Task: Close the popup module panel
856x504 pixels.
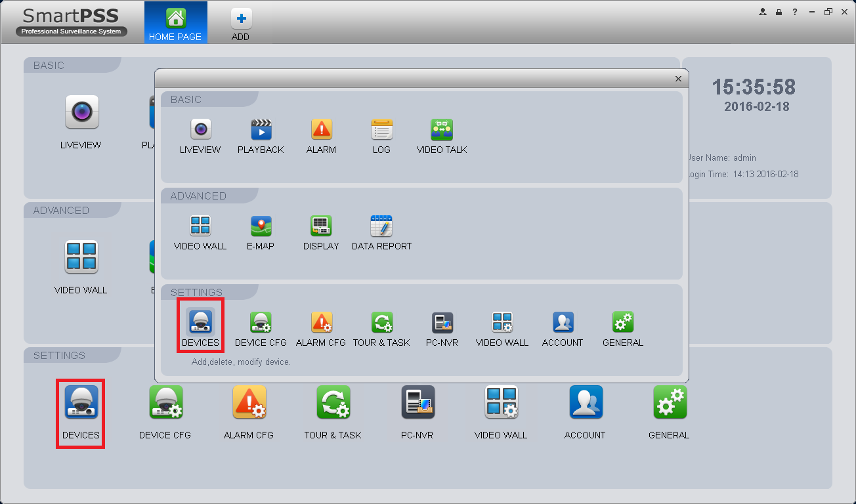Action: (x=679, y=79)
